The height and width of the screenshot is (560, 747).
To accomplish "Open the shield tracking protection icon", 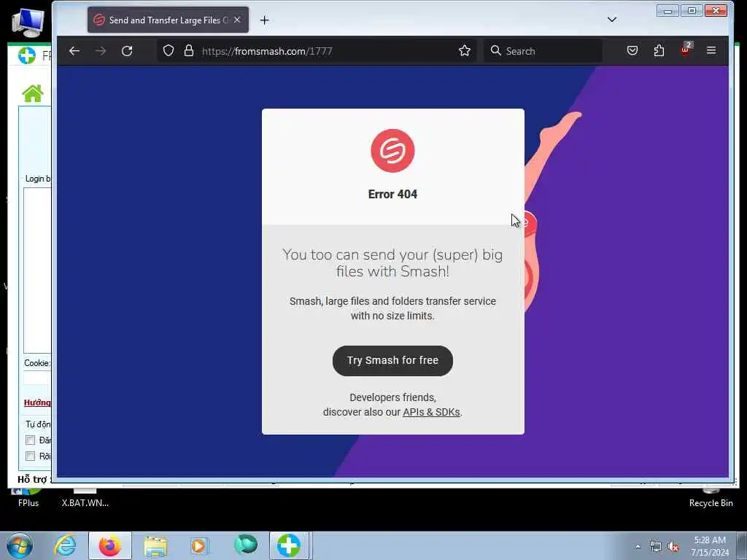I will tap(169, 51).
